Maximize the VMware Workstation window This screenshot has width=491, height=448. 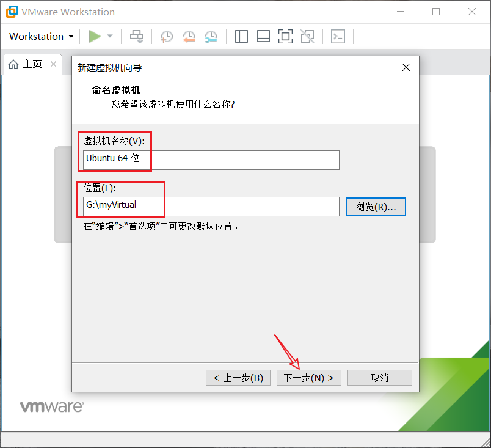point(436,12)
